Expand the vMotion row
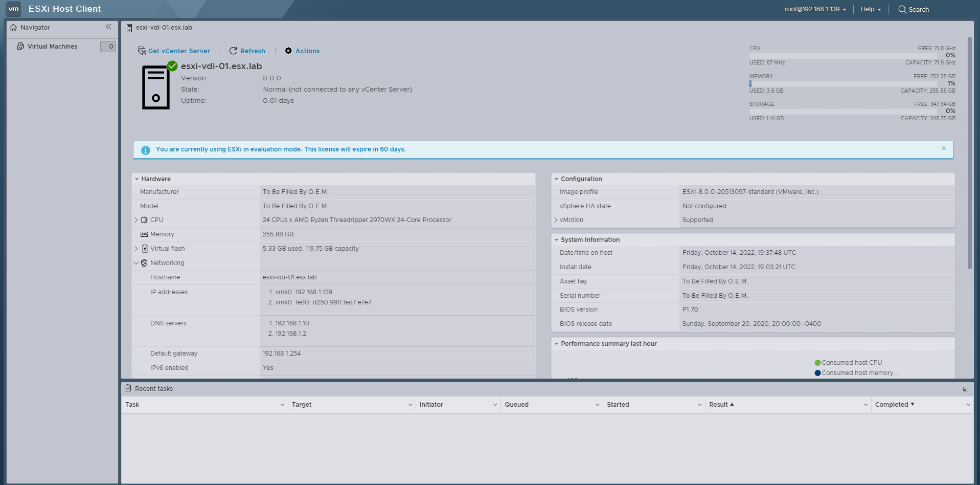 [556, 220]
